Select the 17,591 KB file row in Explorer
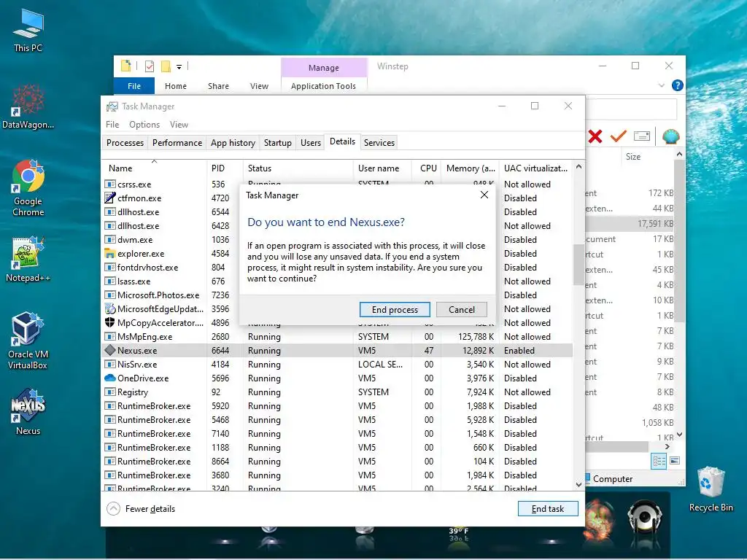This screenshot has width=747, height=560. click(x=630, y=223)
